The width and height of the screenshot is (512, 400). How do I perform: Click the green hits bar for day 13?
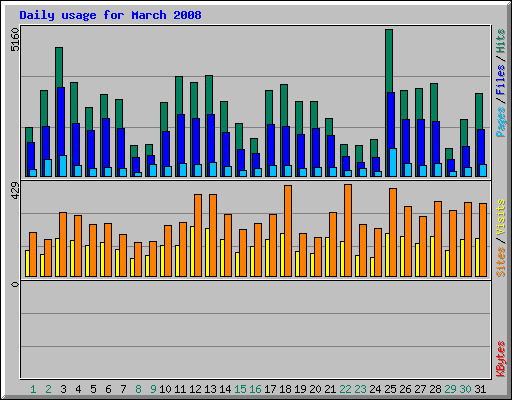(x=209, y=95)
